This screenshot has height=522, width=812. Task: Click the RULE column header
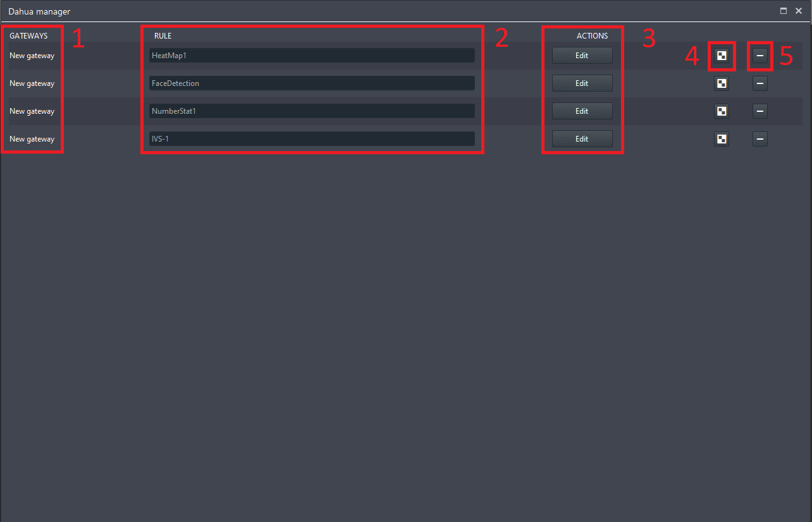pyautogui.click(x=163, y=36)
